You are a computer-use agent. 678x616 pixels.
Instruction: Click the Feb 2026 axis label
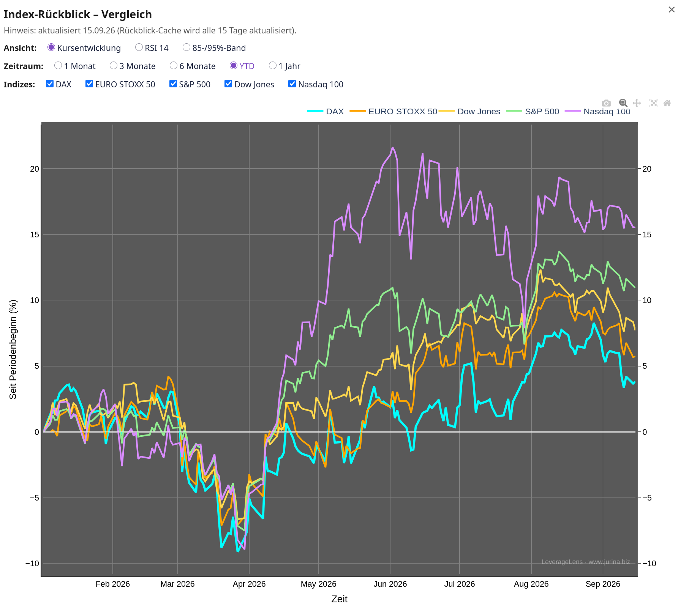click(113, 584)
